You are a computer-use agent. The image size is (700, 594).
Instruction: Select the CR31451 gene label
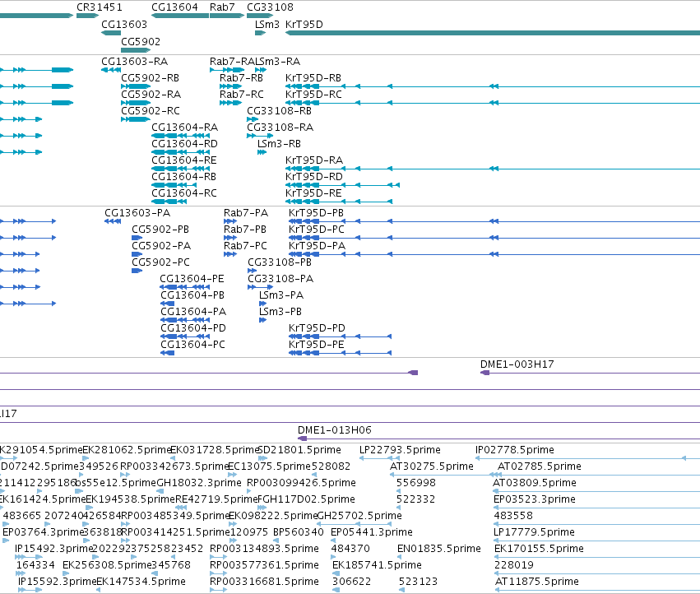tap(99, 7)
